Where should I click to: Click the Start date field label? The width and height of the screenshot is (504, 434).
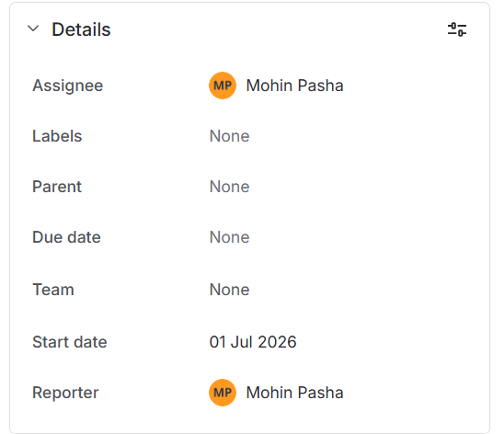70,342
